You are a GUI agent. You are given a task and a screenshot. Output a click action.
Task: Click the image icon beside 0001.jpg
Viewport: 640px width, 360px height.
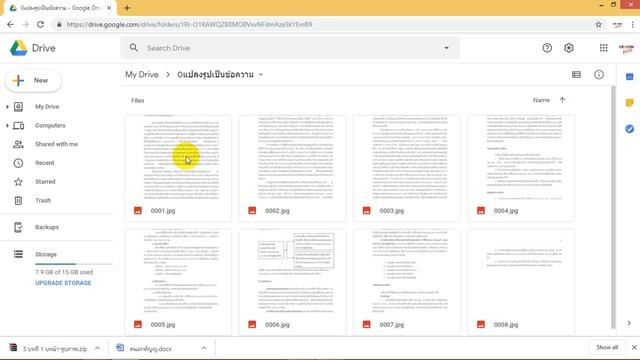pyautogui.click(x=138, y=211)
